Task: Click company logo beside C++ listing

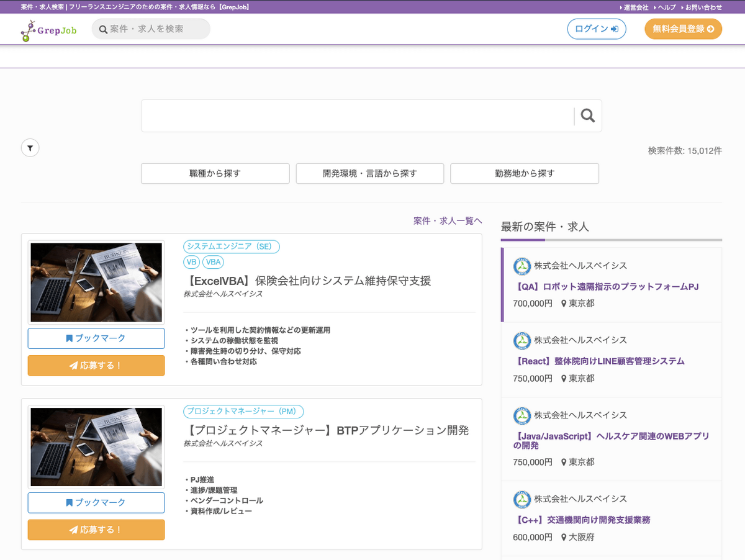Action: click(522, 499)
